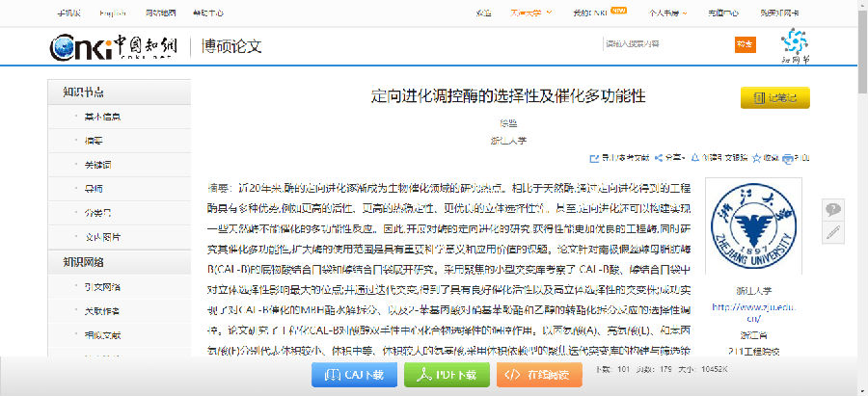Click the thesis title heading text

point(508,95)
